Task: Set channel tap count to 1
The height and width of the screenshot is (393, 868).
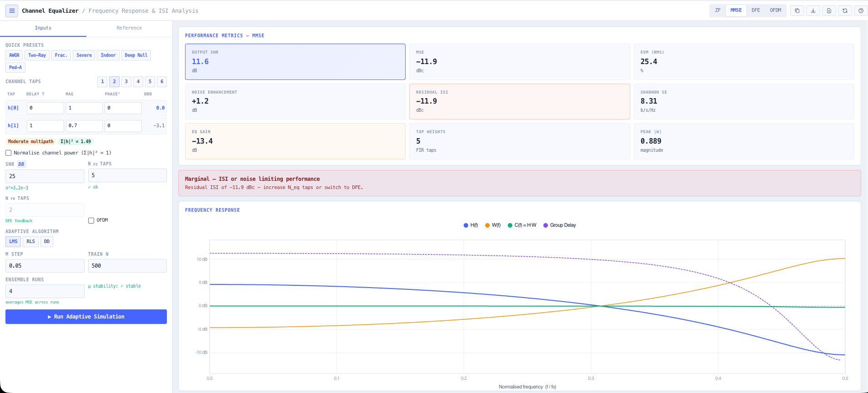Action: (x=102, y=82)
